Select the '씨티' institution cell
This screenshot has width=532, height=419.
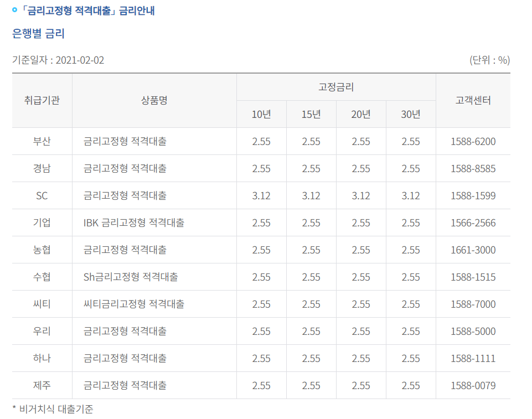[42, 304]
